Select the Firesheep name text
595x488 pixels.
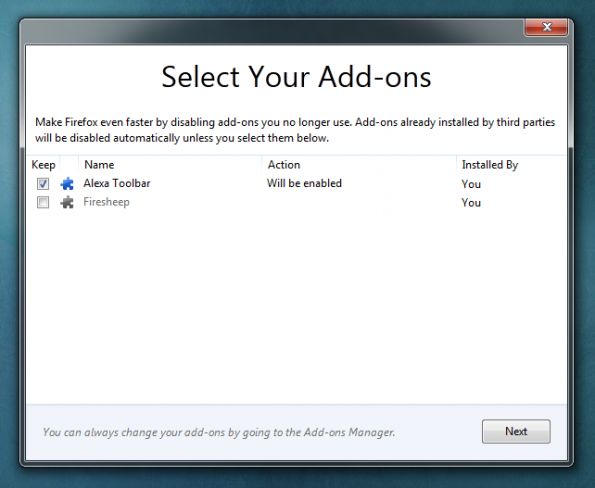pyautogui.click(x=106, y=202)
